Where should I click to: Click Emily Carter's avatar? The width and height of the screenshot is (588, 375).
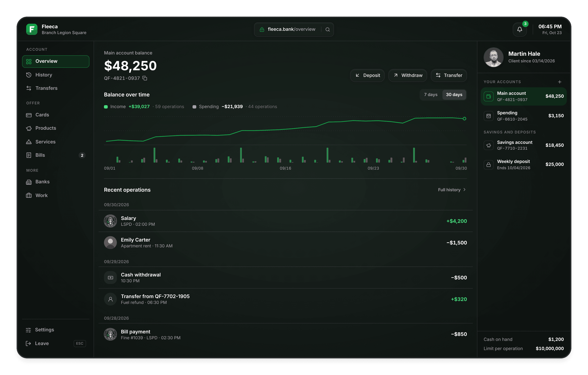pos(110,242)
